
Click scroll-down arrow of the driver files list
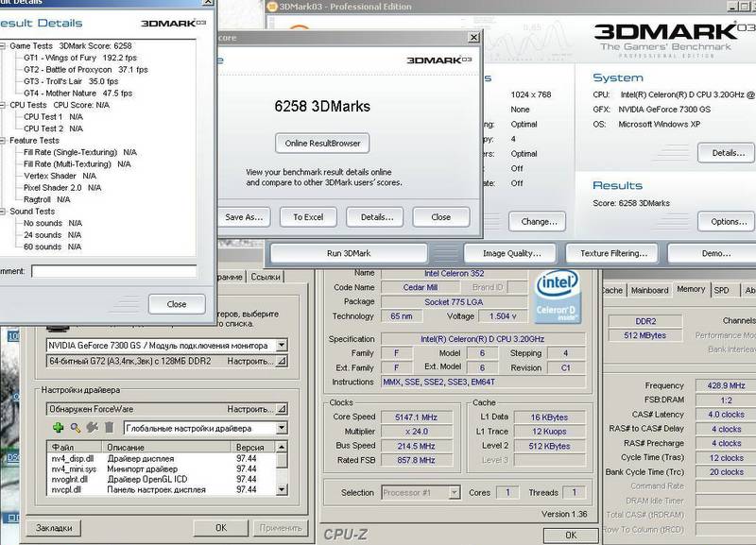282,489
